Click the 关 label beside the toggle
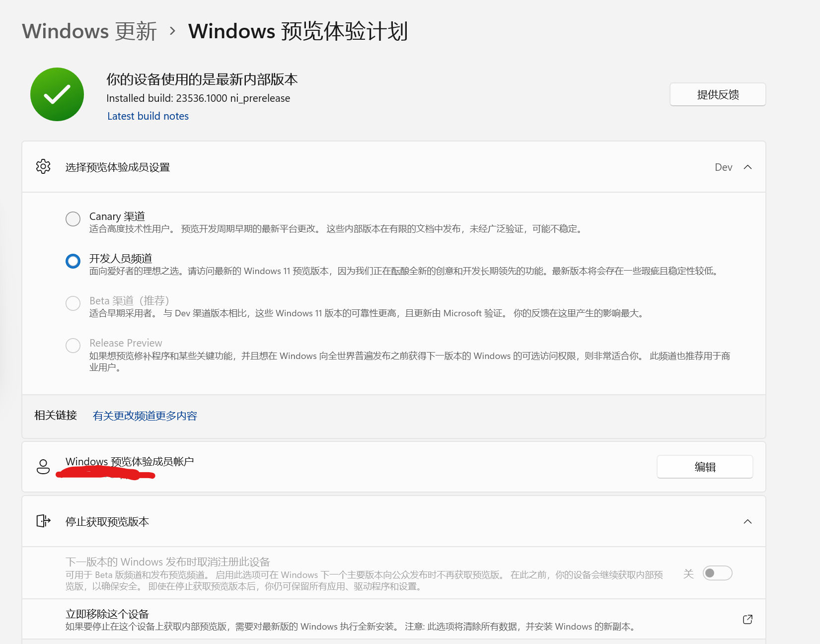 (x=688, y=574)
